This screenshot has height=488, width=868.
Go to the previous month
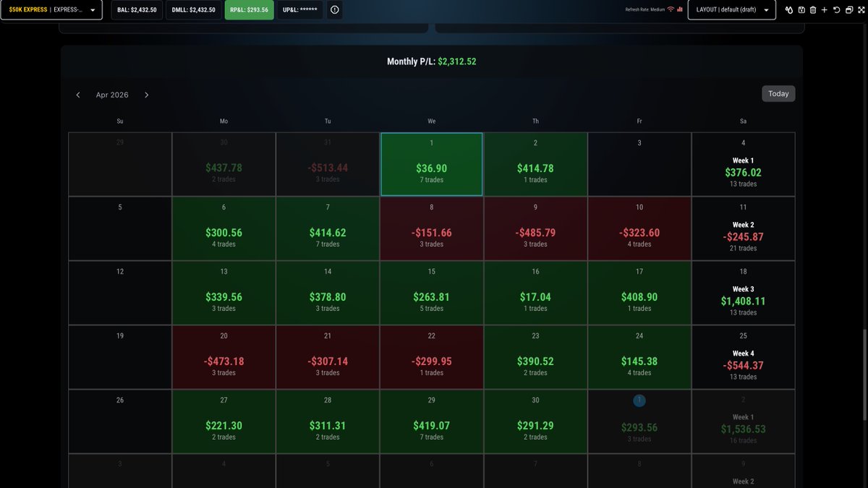coord(78,95)
